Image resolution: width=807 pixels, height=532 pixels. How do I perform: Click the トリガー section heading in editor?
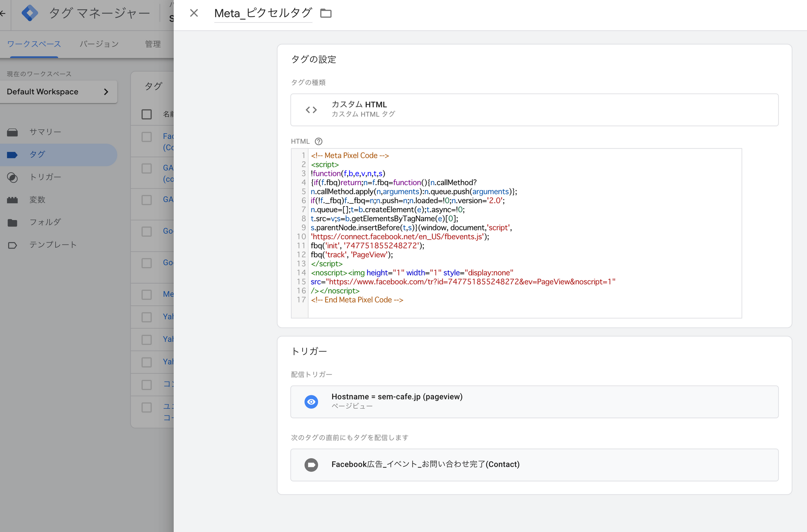(x=309, y=351)
